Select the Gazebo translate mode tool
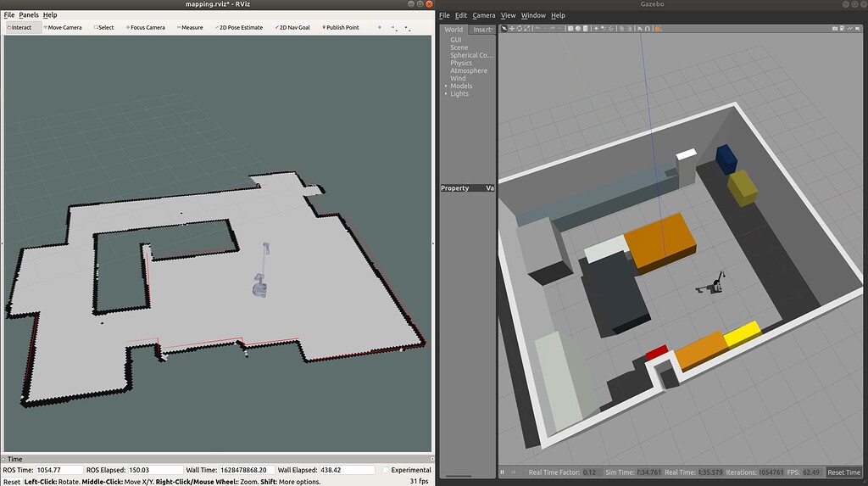 point(511,29)
